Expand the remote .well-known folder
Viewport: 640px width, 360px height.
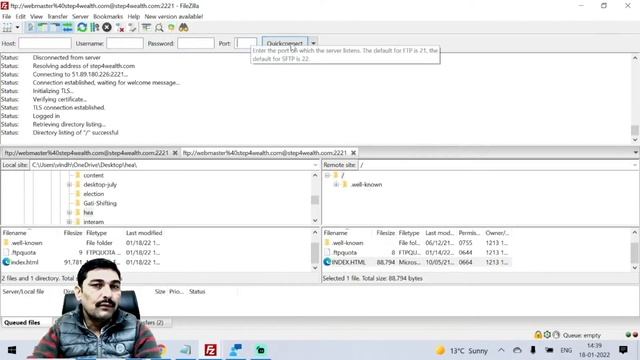point(336,184)
